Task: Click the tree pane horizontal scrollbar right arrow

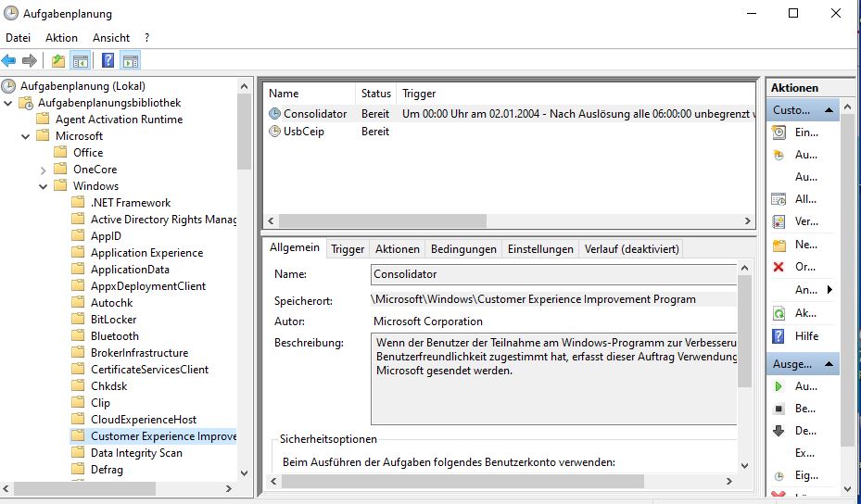Action: 229,488
